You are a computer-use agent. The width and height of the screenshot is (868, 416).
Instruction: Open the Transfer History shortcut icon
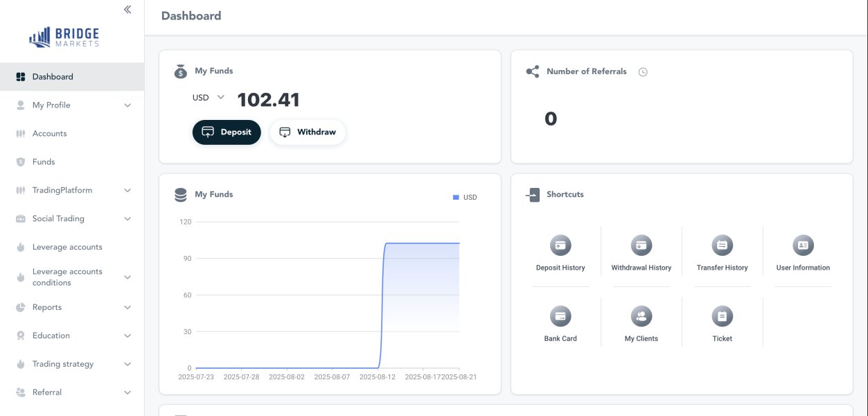(722, 245)
